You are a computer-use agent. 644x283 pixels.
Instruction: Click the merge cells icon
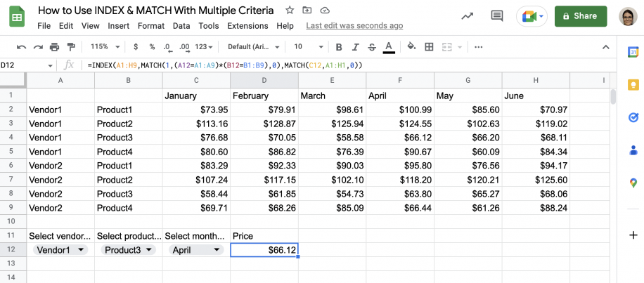[446, 47]
